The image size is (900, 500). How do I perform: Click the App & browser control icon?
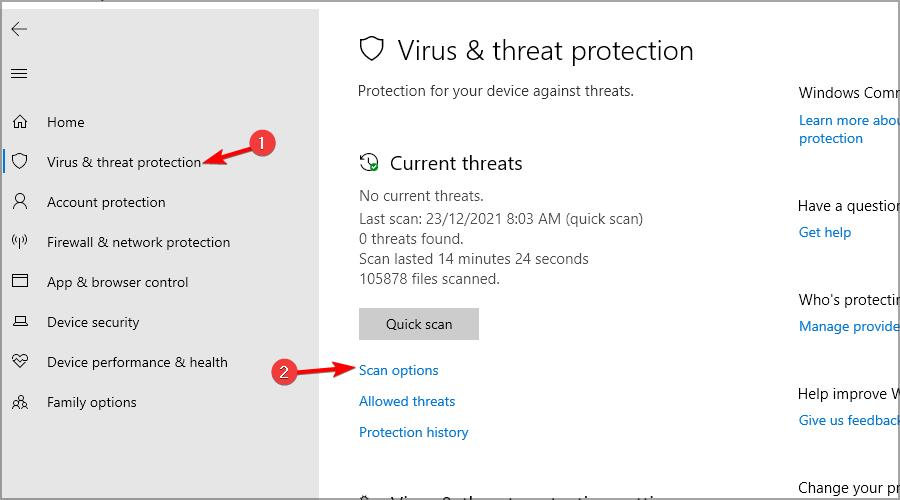click(x=20, y=282)
